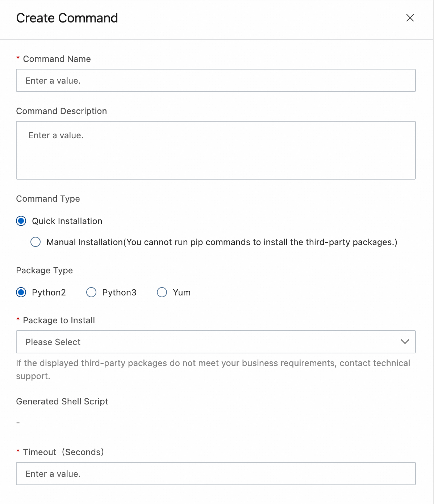Click the Command Type heading
This screenshot has width=434, height=504.
tap(48, 199)
